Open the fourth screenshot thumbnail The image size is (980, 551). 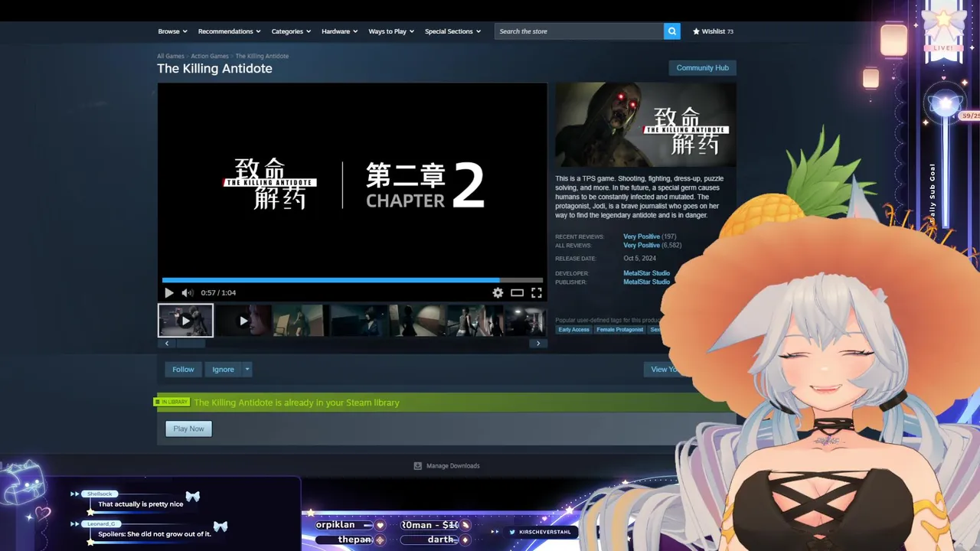[359, 321]
